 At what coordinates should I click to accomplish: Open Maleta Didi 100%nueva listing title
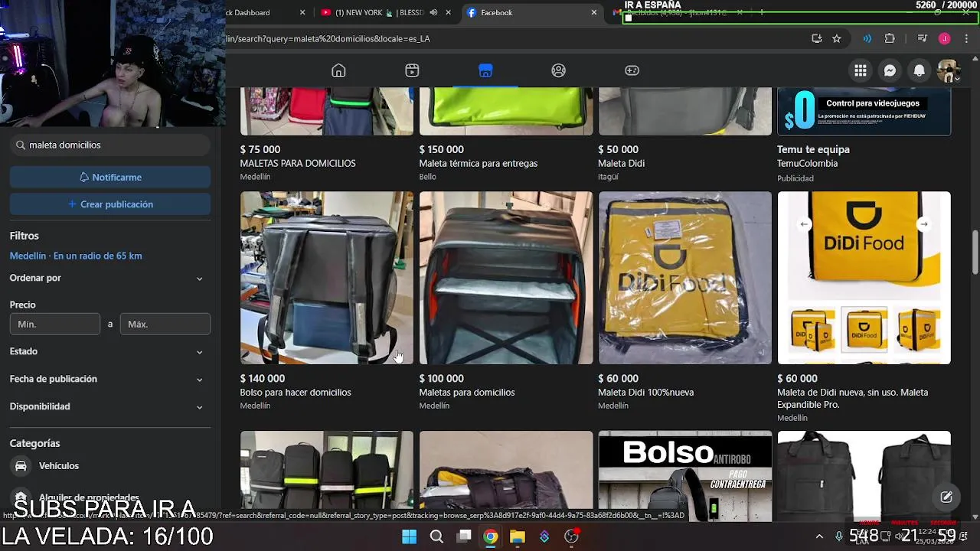[x=645, y=392]
